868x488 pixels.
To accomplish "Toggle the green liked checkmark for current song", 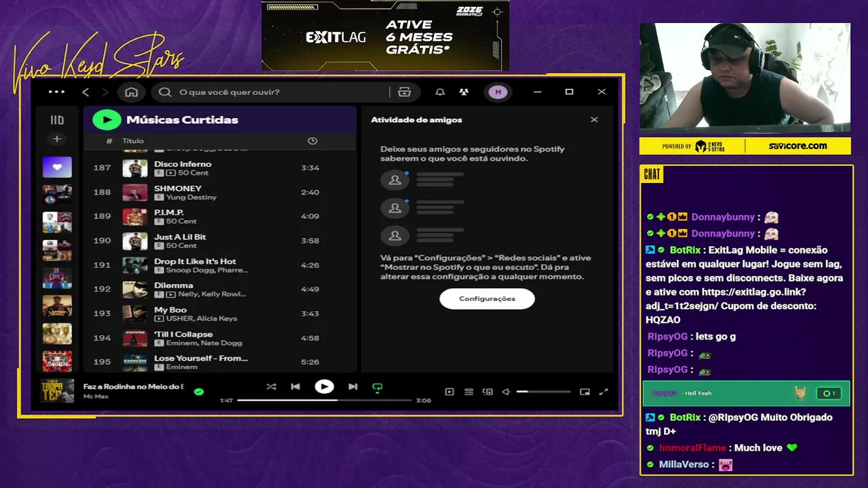I will [x=199, y=392].
